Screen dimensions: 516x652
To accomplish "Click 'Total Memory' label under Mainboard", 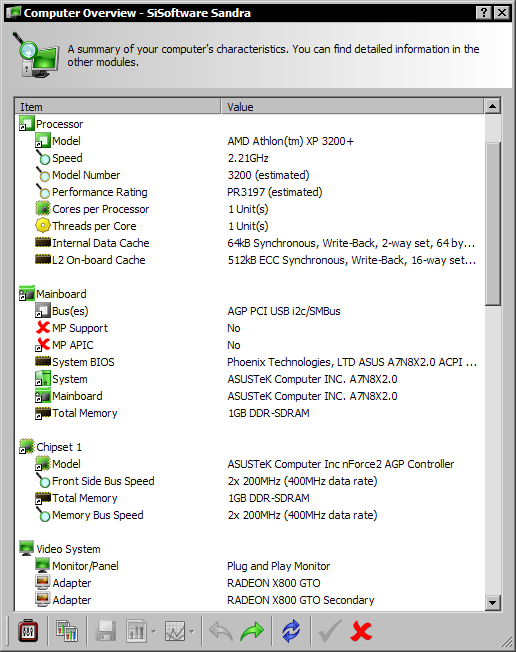I will click(x=85, y=413).
